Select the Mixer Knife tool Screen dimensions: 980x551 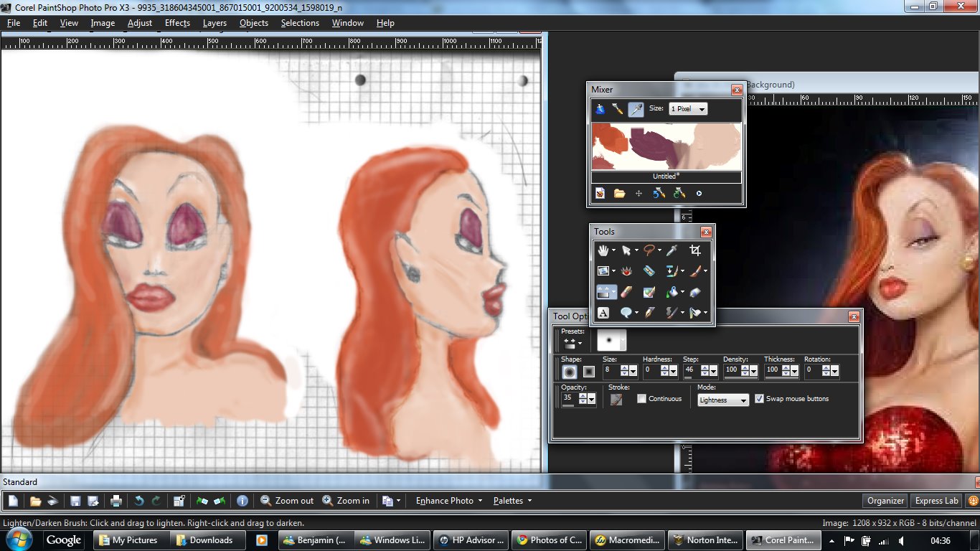618,109
